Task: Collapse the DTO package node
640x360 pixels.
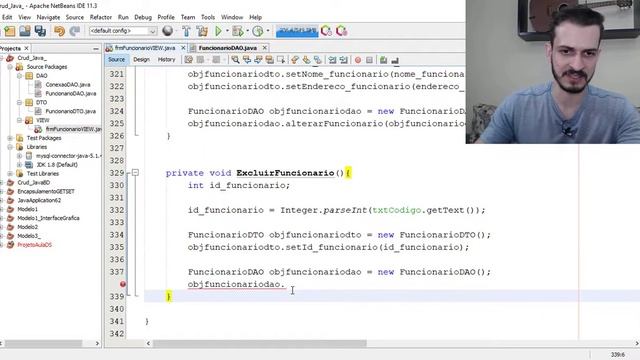Action: tap(19, 102)
